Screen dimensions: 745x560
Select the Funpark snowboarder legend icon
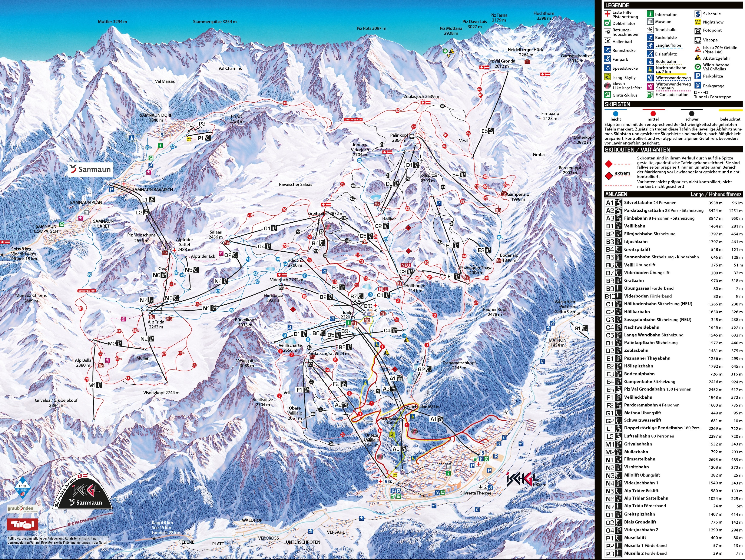pyautogui.click(x=607, y=59)
